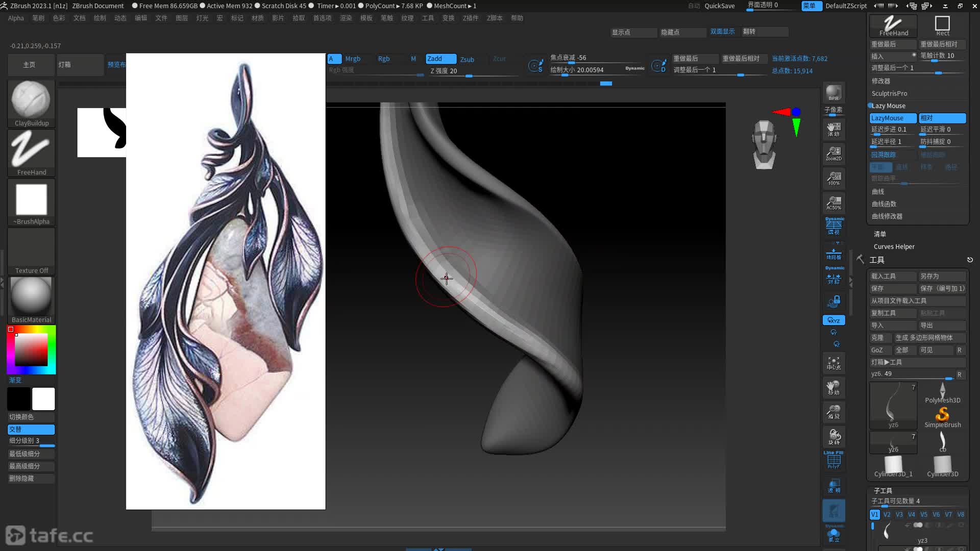
Task: Open the Texture Off selector
Action: (31, 252)
